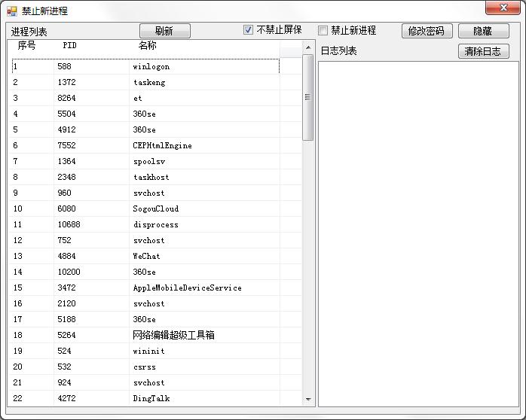Close the 禁止新进程 window
The image size is (526, 420).
point(502,8)
